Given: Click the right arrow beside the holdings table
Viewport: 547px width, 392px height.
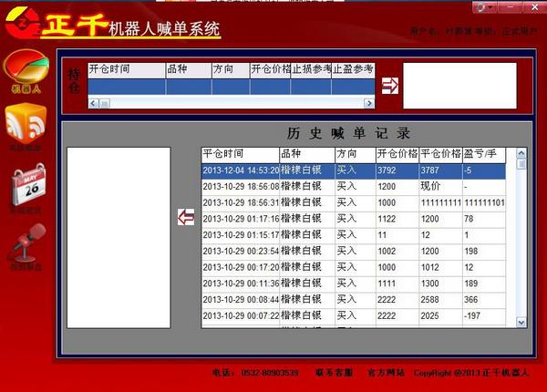Looking at the screenshot, I should [390, 86].
